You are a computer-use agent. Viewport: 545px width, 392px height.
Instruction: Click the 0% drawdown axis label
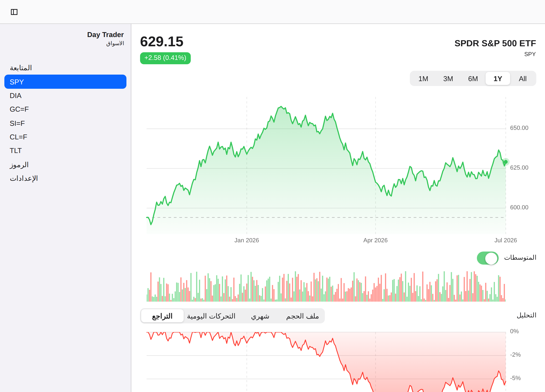514,331
